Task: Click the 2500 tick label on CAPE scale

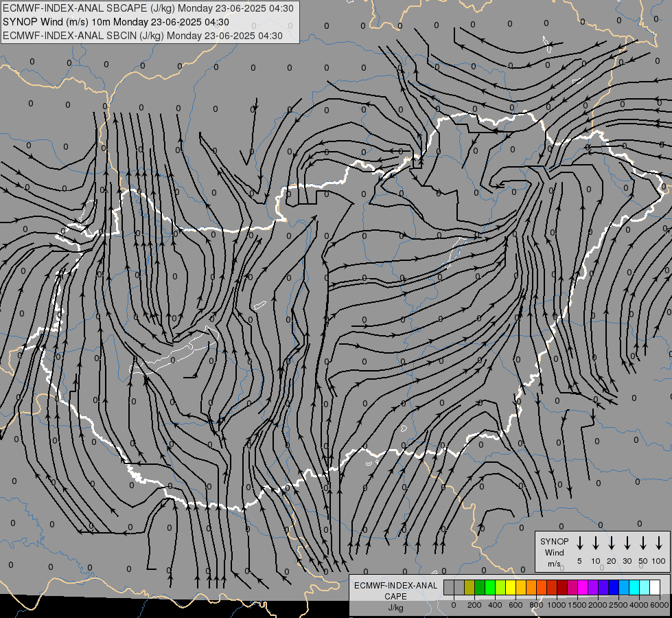Action: (x=618, y=605)
